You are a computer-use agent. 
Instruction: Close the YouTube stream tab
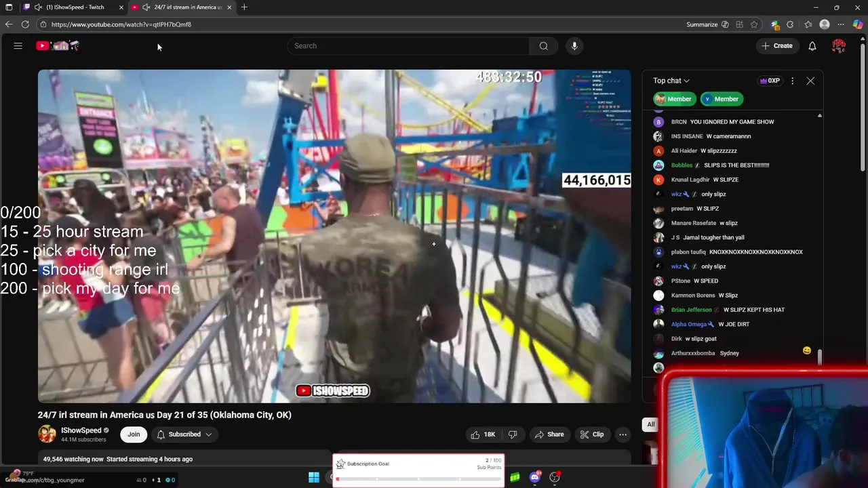pyautogui.click(x=229, y=7)
